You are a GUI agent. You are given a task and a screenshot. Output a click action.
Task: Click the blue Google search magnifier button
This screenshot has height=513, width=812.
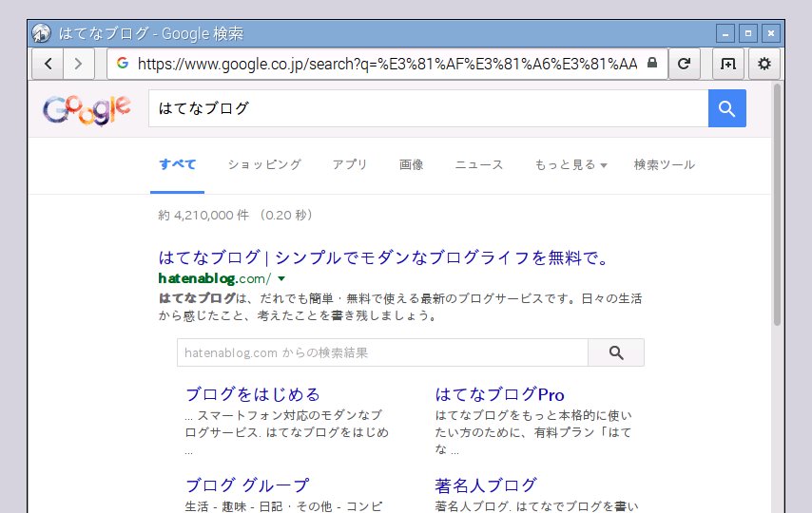[727, 108]
